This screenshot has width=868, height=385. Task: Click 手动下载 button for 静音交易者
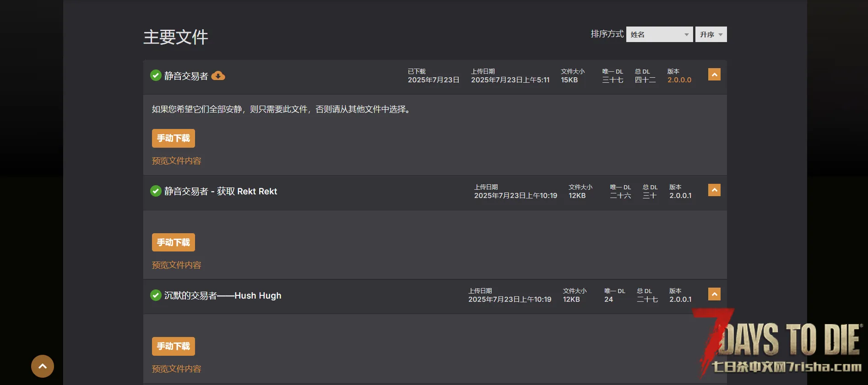point(174,138)
